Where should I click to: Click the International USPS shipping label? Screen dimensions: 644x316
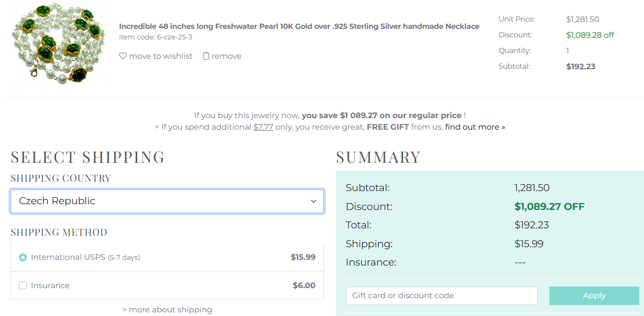(85, 257)
